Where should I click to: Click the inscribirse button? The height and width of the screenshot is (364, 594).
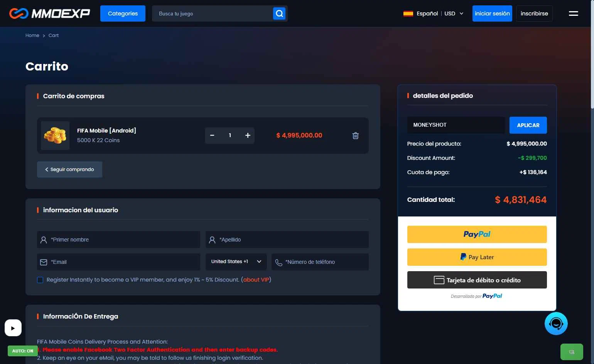pyautogui.click(x=534, y=13)
